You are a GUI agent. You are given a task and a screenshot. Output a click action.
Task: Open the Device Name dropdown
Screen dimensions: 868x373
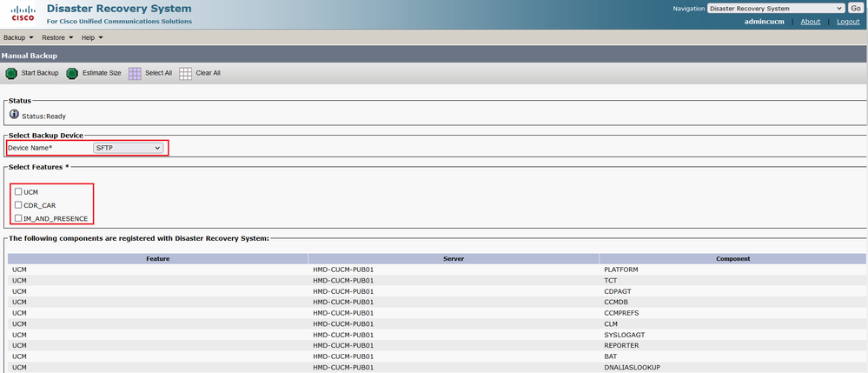point(129,148)
